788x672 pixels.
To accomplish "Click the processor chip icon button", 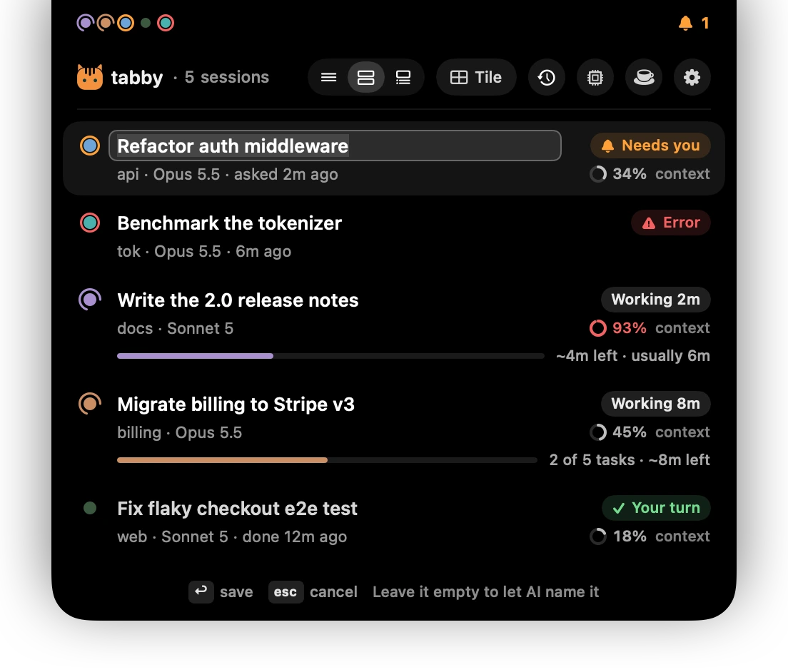I will pos(595,77).
